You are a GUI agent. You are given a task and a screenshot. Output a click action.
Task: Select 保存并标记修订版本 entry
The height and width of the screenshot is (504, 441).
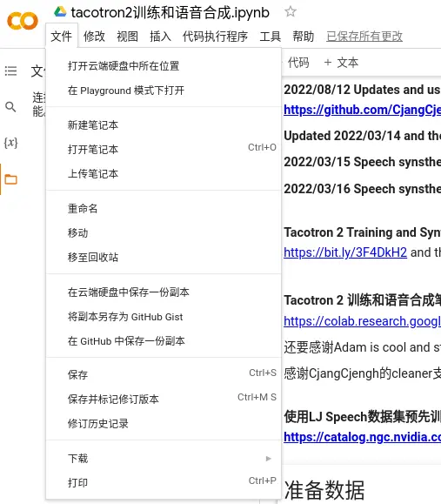click(164, 400)
